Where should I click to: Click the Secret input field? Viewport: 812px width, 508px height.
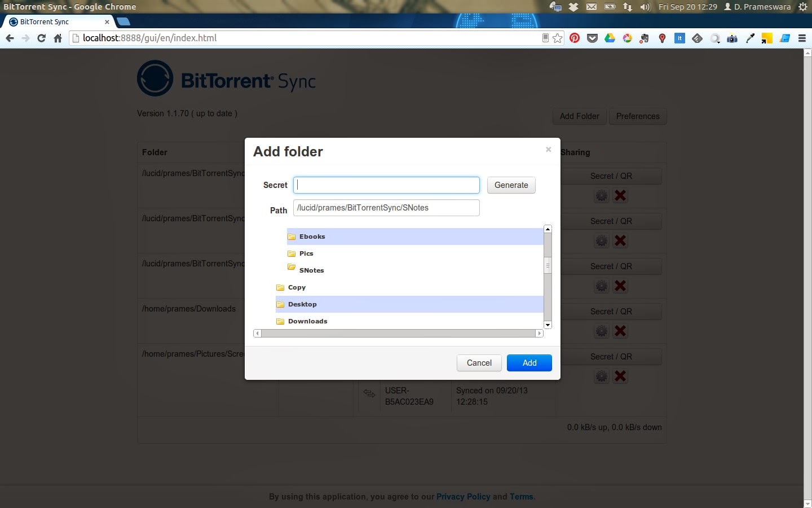386,185
